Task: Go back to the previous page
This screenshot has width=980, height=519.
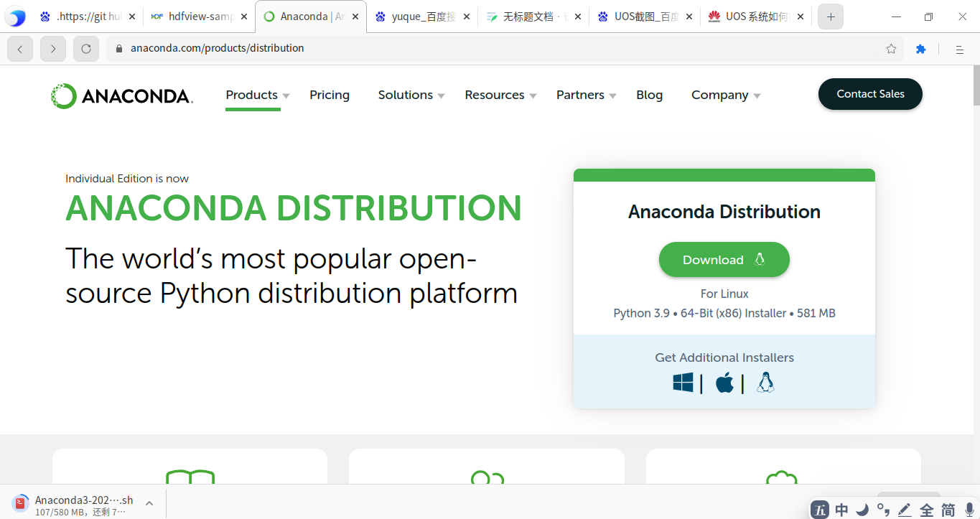Action: 20,49
